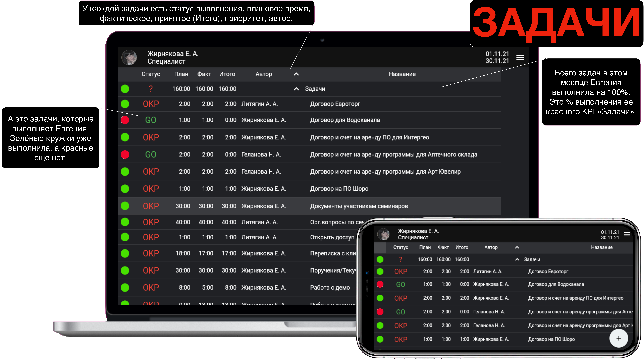
Task: Click the green circle for the Орг.вопросы row
Action: click(x=125, y=222)
